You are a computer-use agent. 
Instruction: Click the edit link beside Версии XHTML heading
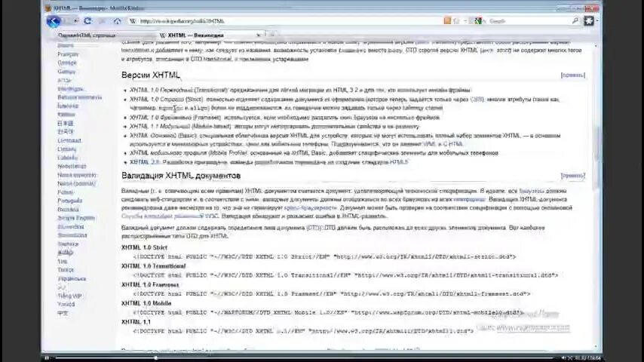pos(572,75)
